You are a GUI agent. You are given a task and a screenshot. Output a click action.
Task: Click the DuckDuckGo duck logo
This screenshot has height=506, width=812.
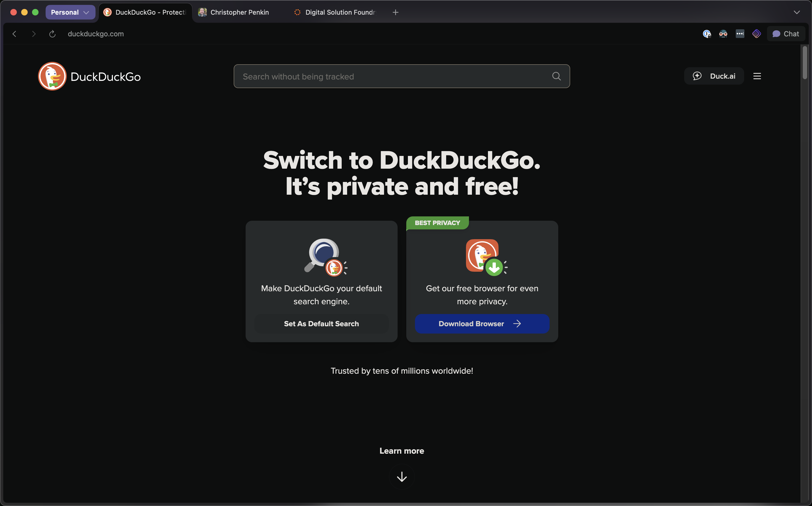(x=52, y=76)
